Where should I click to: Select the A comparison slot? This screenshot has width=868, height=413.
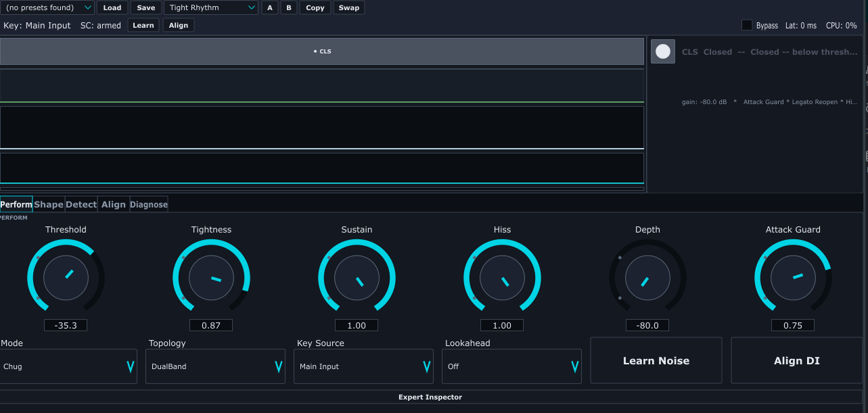point(270,7)
